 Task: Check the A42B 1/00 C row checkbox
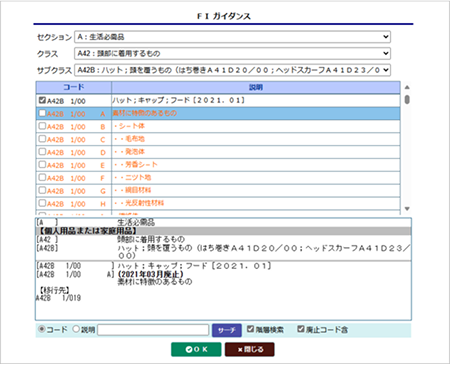[42, 139]
